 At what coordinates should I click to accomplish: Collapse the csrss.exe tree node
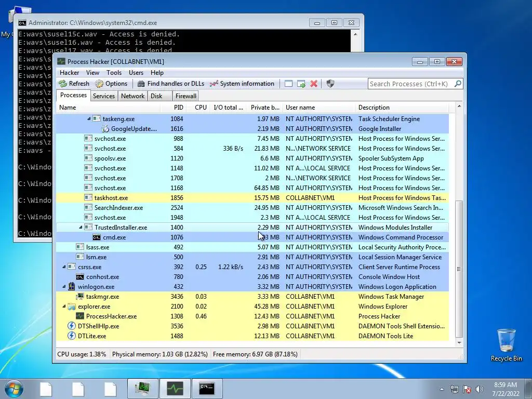tap(64, 267)
